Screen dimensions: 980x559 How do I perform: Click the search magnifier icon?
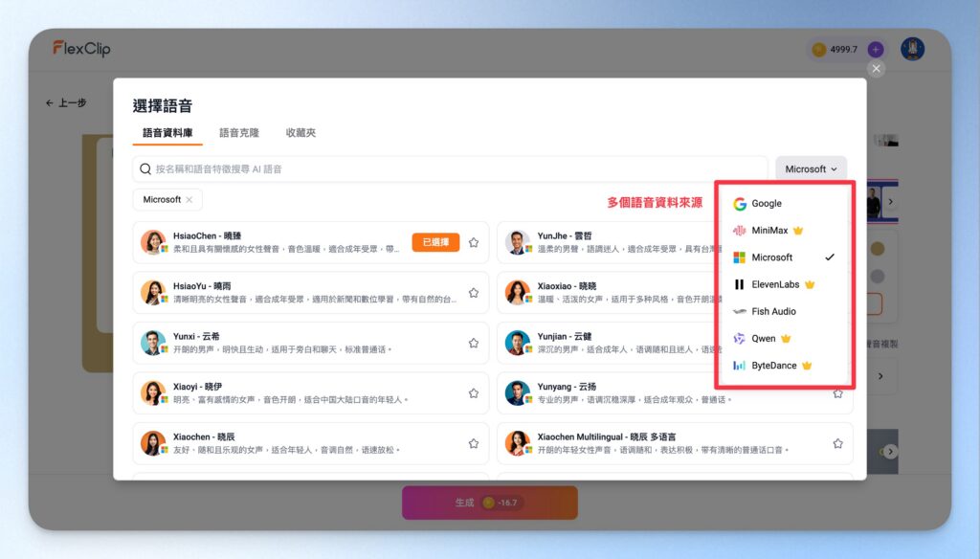point(145,168)
